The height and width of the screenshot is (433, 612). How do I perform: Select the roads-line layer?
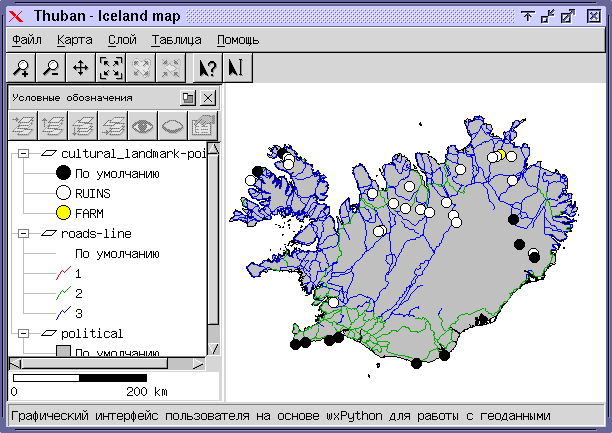click(96, 233)
